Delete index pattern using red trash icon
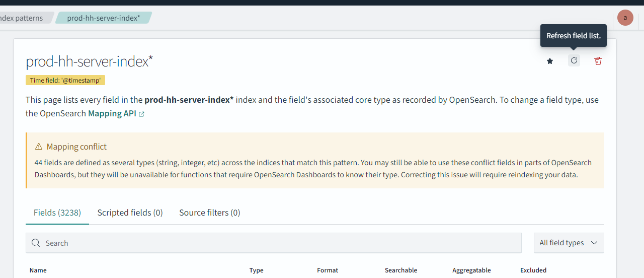This screenshot has height=278, width=644. pos(598,61)
